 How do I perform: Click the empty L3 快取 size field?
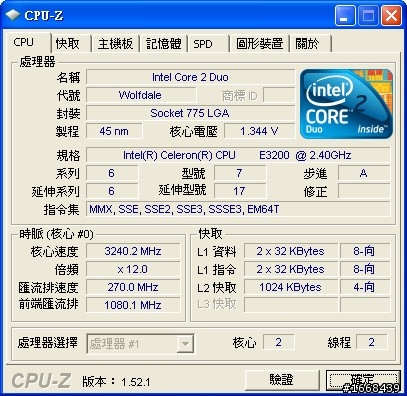[x=291, y=305]
